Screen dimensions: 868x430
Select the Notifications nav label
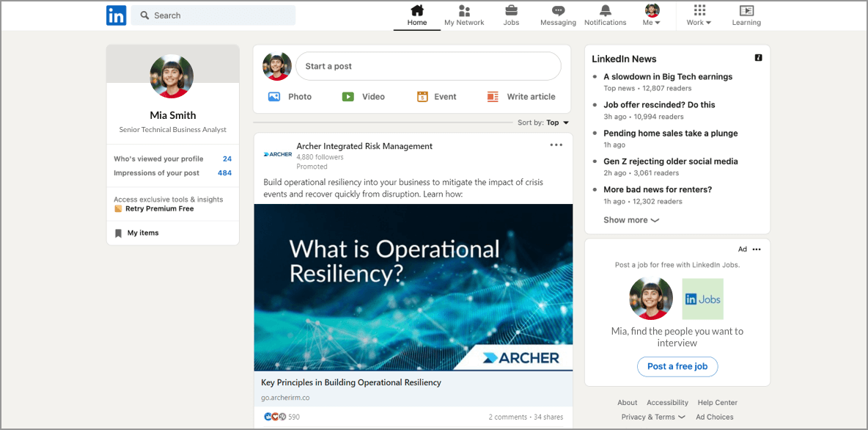[605, 23]
